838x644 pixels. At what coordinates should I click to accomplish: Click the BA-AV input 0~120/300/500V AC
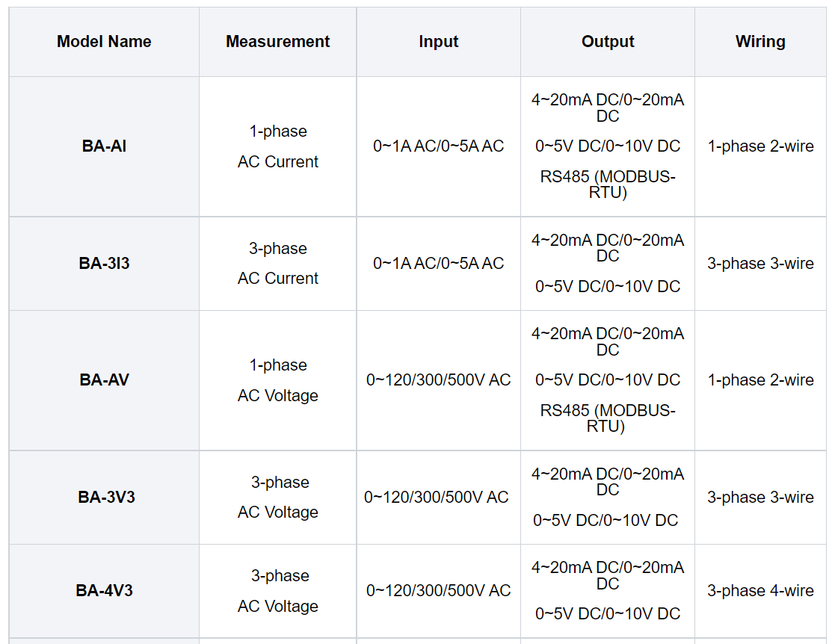438,380
